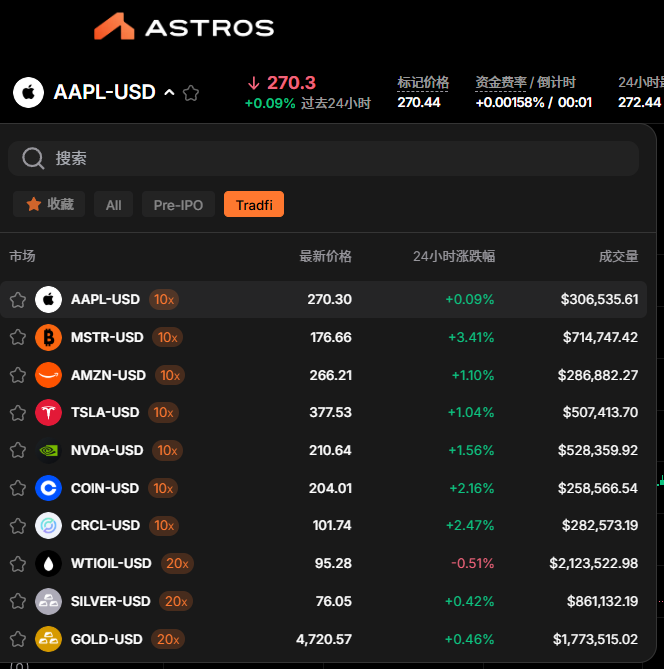Click the CRCL-USD +2.47% change
The height and width of the screenshot is (669, 664).
coord(470,526)
